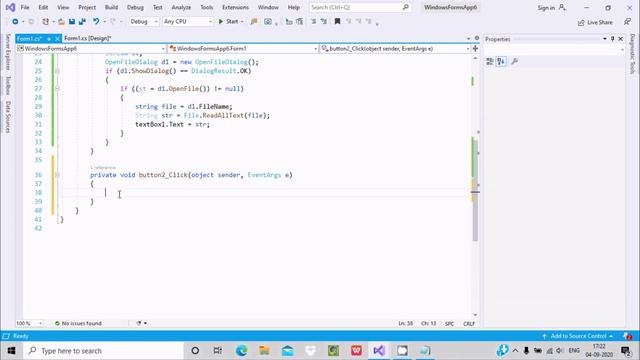The height and width of the screenshot is (360, 640).
Task: Select the Form1.cs code tab
Action: coord(29,38)
